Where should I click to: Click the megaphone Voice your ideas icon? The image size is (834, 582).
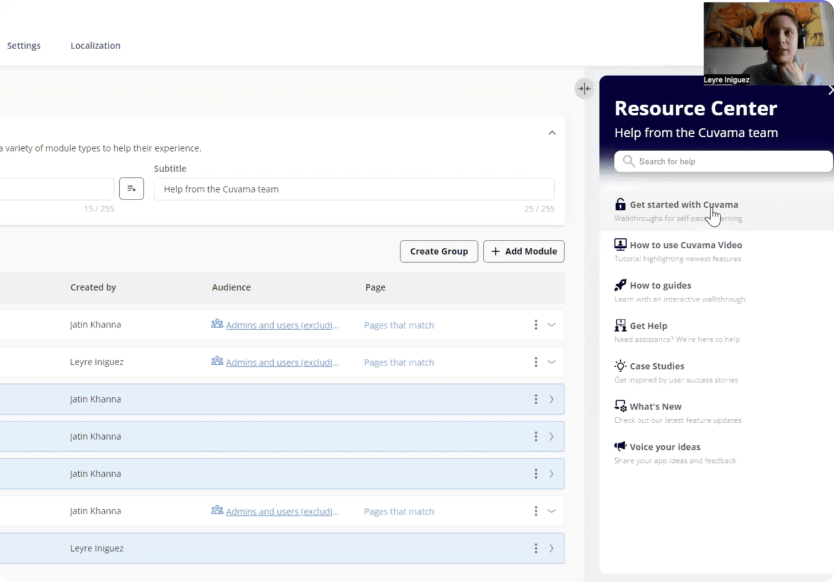click(x=620, y=447)
